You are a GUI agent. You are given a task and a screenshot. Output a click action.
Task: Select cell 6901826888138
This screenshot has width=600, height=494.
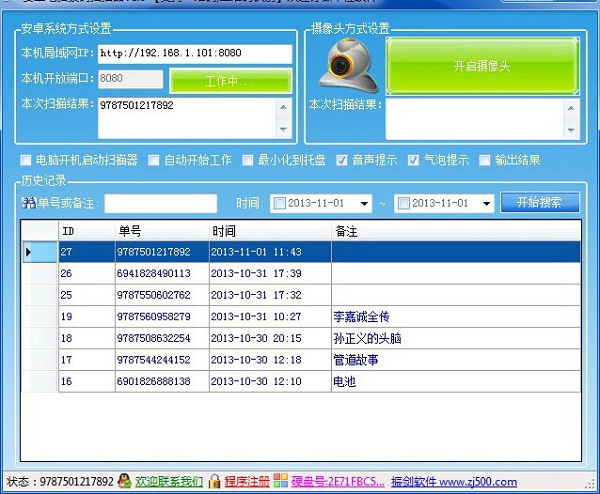[x=162, y=382]
